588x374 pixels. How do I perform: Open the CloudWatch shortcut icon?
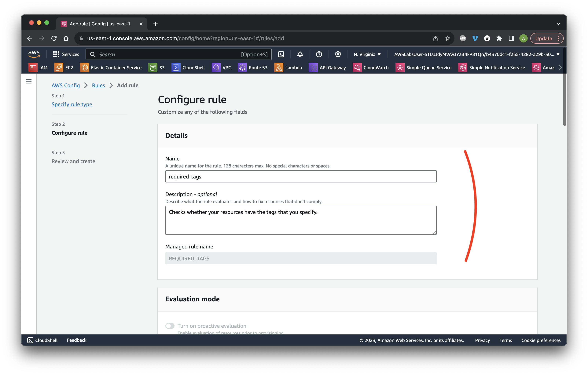[x=357, y=68]
